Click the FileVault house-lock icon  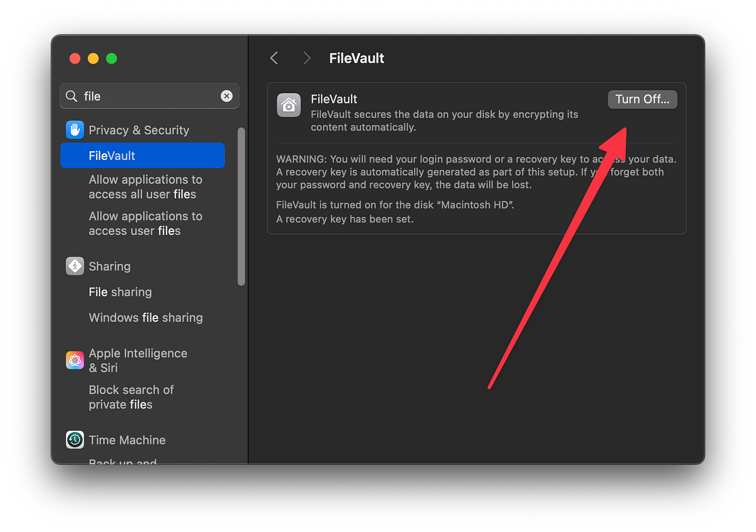pos(289,105)
